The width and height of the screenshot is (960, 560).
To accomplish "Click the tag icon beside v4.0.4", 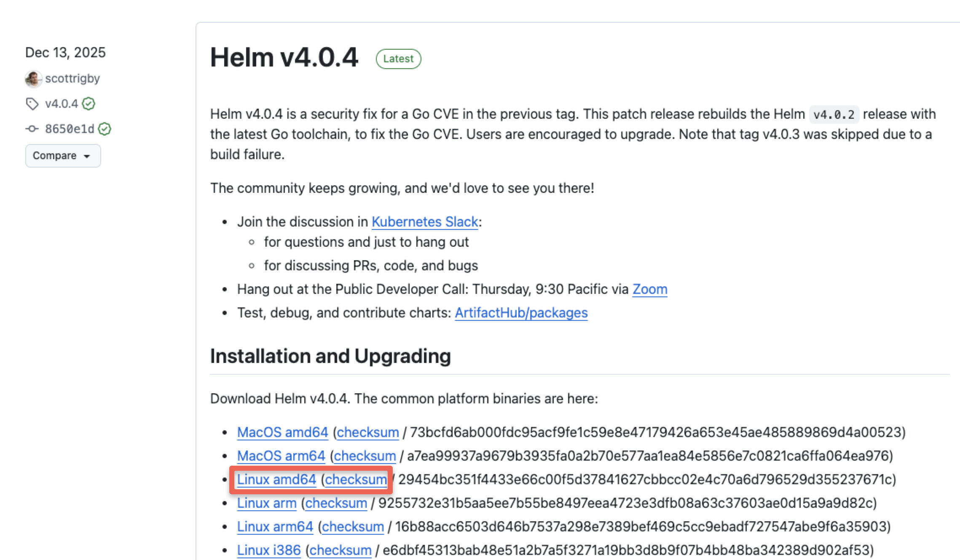I will point(32,104).
